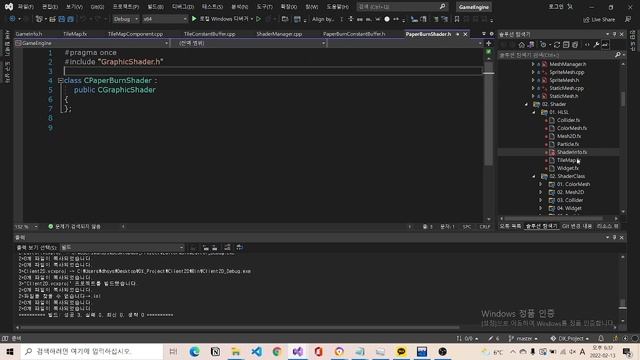
Task: Switch to TileMapComponent.cpp tab
Action: (135, 34)
